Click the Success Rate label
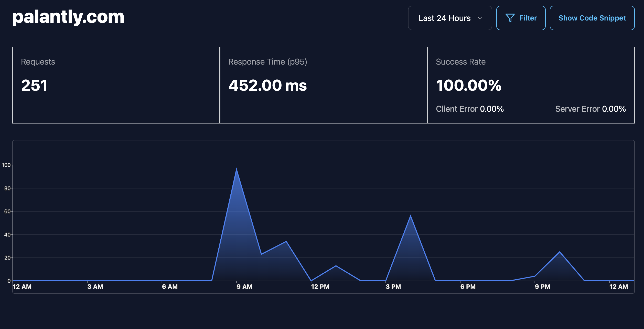This screenshot has height=329, width=644. pos(461,62)
